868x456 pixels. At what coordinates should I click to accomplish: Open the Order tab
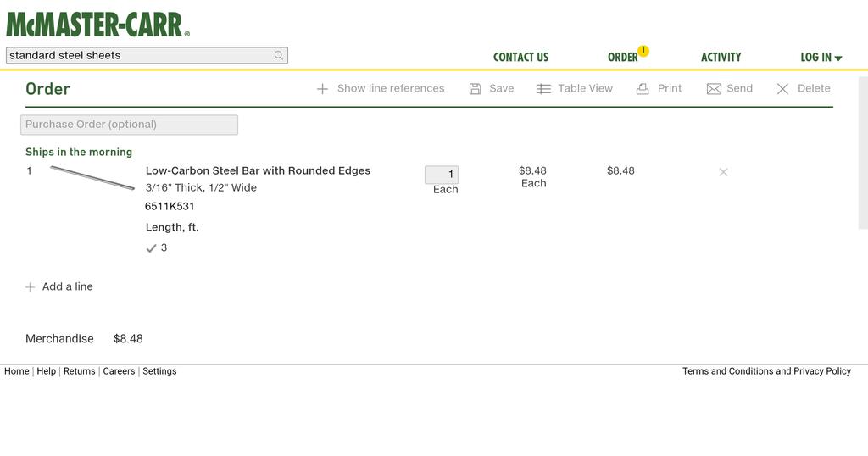[x=623, y=57]
